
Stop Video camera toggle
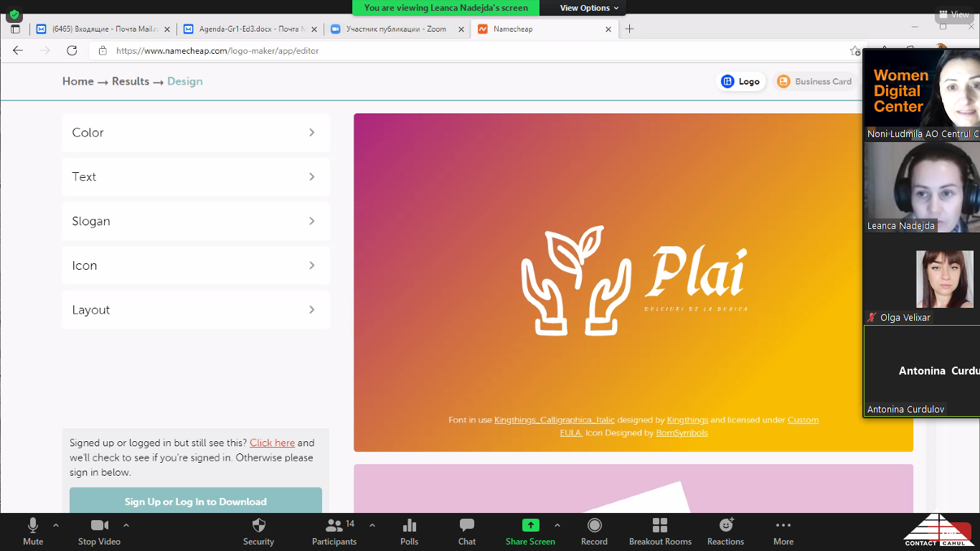(x=99, y=526)
